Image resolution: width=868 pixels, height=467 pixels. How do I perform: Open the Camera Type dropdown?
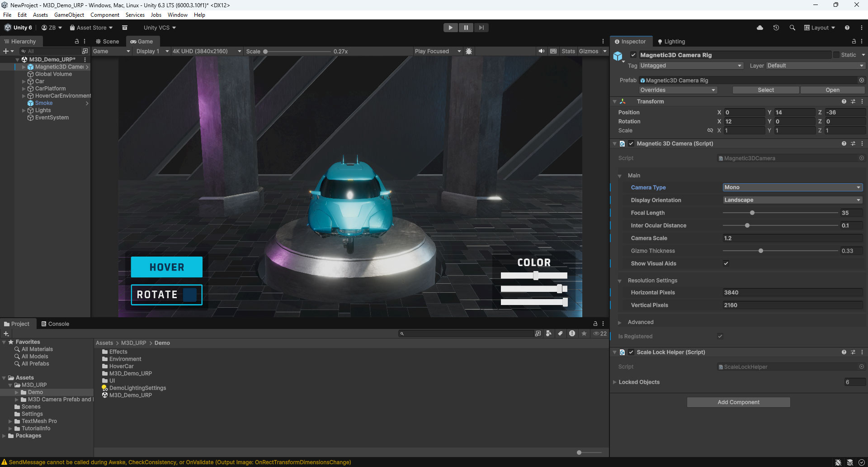(793, 187)
